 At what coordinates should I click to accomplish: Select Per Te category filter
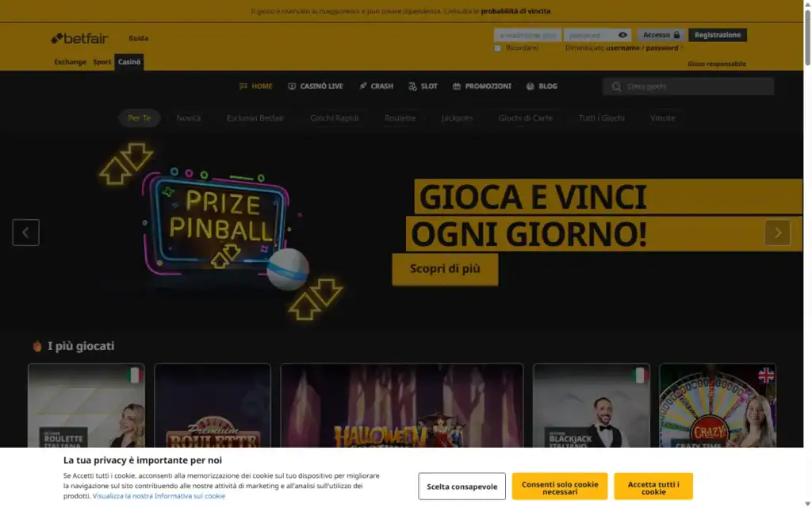pos(140,118)
